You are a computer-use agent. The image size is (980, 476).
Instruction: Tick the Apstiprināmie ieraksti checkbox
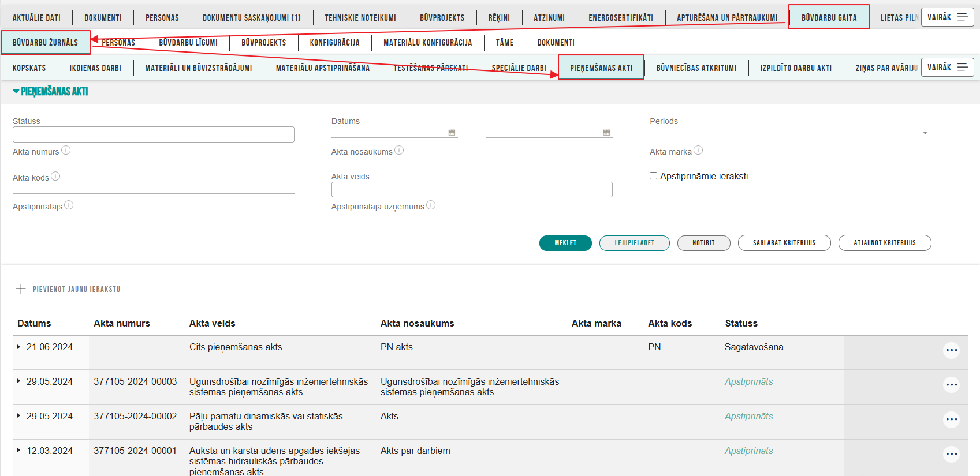[x=654, y=176]
